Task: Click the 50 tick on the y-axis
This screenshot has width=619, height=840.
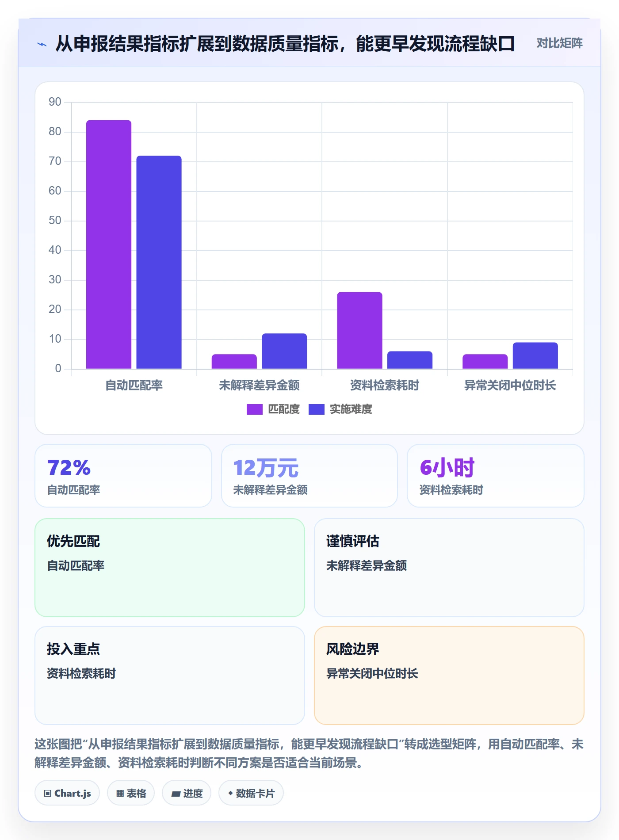Action: click(x=55, y=221)
